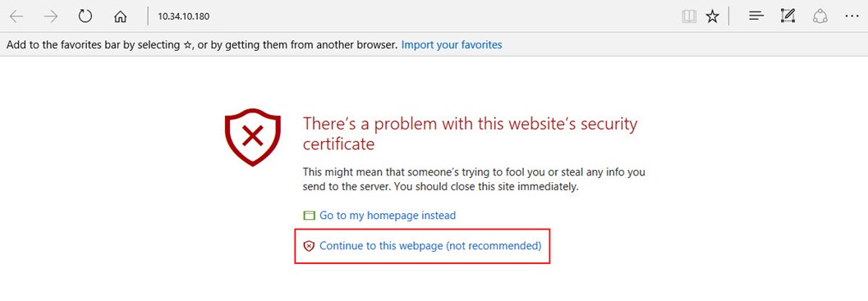Open the Share icon in toolbar
Screen dimensions: 868x301
tap(820, 16)
